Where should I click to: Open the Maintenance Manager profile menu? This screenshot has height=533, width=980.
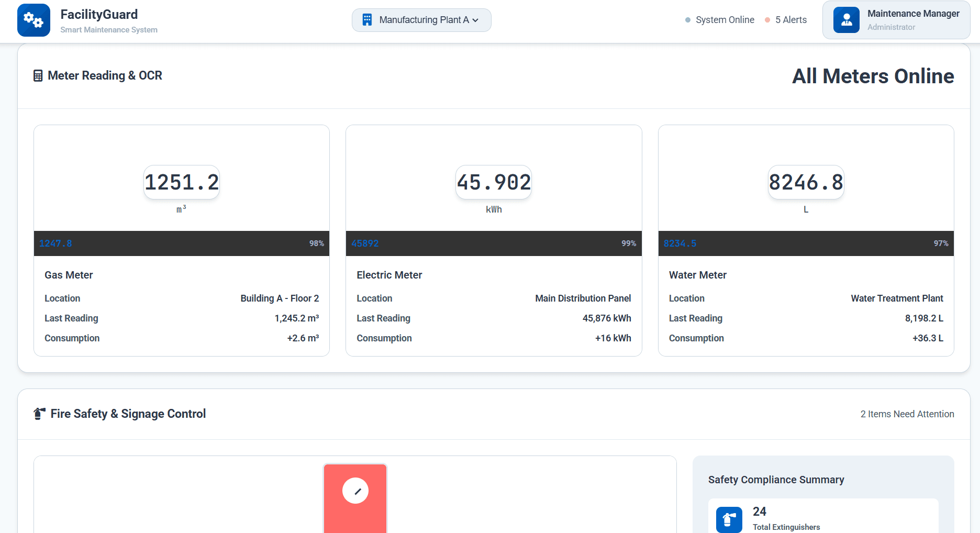coord(896,20)
